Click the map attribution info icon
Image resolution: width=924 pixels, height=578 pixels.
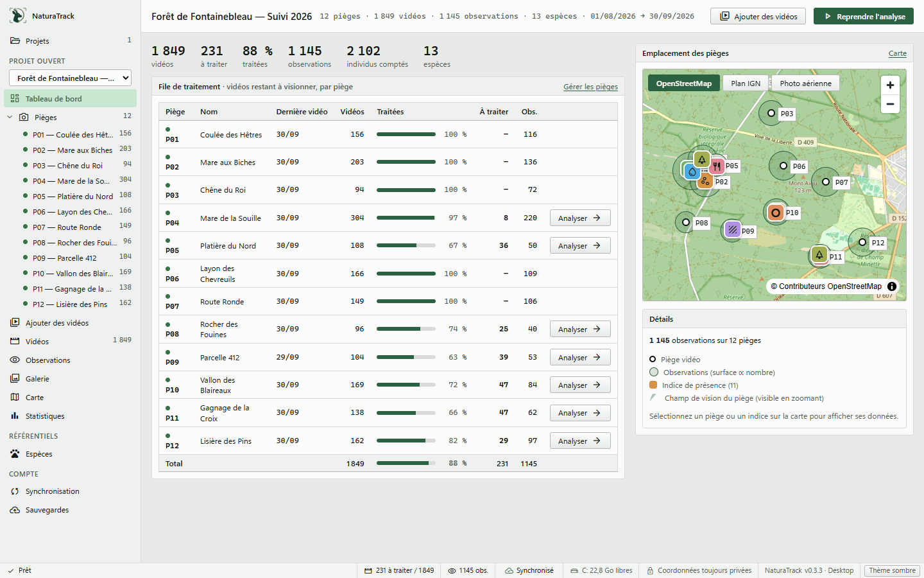[x=892, y=286]
